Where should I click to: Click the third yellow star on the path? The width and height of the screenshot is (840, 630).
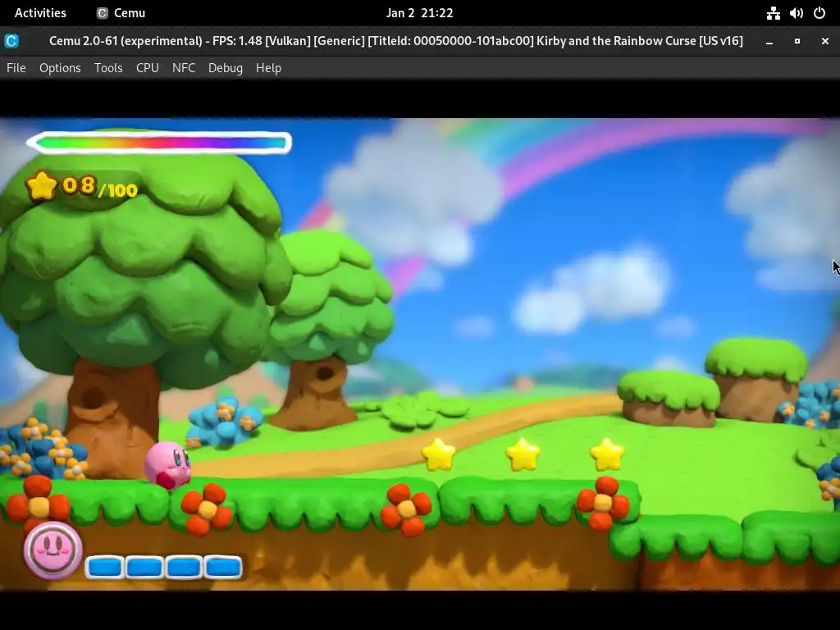(x=607, y=454)
